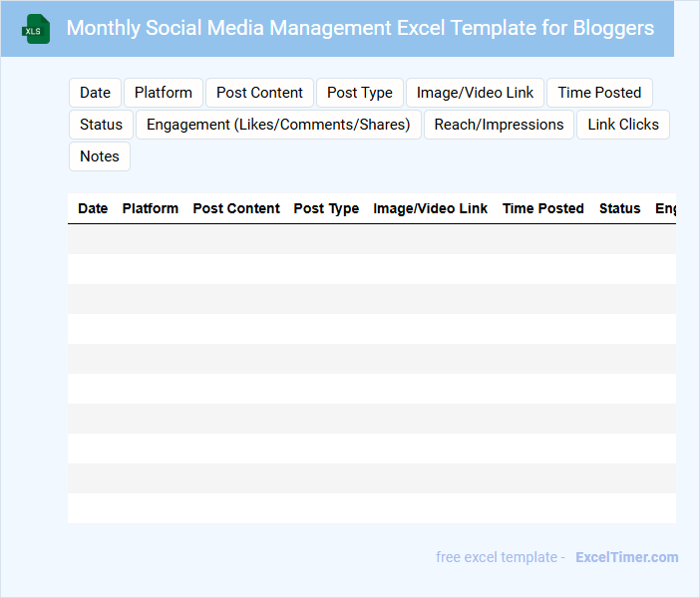Click the green XLS file icon
Image resolution: width=700 pixels, height=598 pixels.
tap(36, 29)
